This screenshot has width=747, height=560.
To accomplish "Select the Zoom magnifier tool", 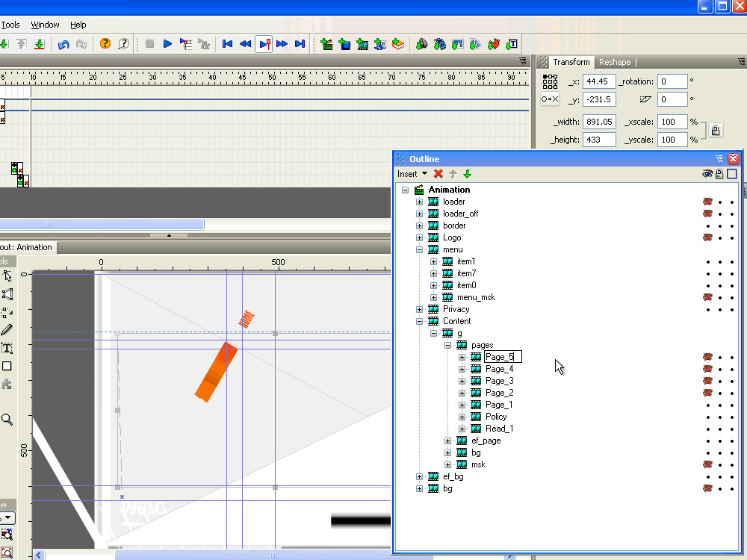I will click(7, 420).
